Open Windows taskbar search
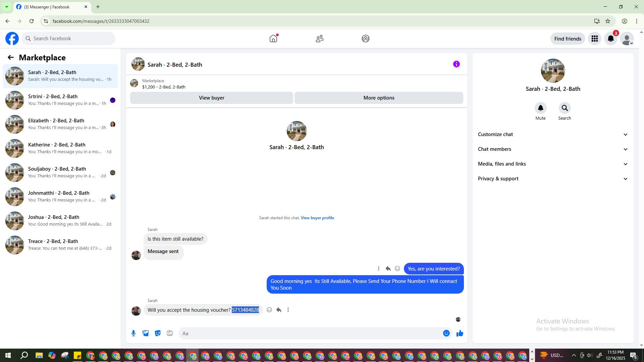The width and height of the screenshot is (644, 362). pyautogui.click(x=24, y=356)
